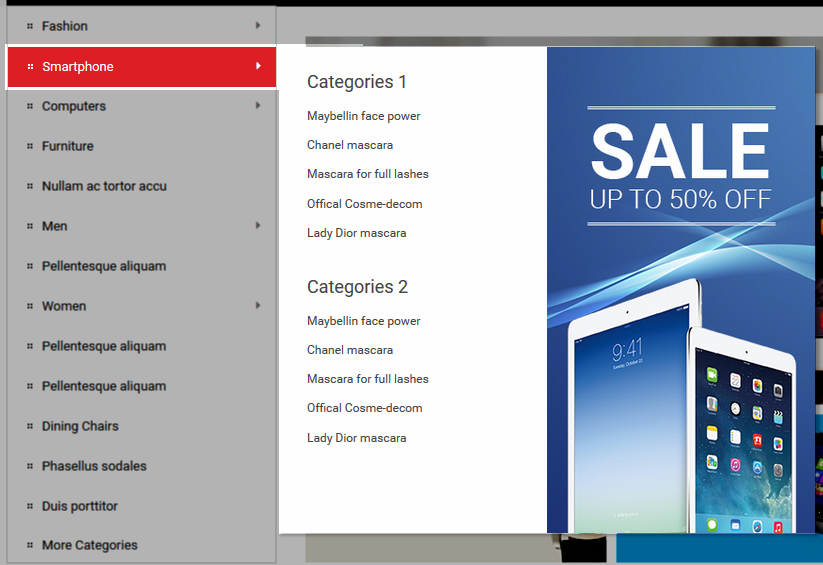Expand the Computers submenu arrow
The height and width of the screenshot is (565, 823).
(x=258, y=106)
